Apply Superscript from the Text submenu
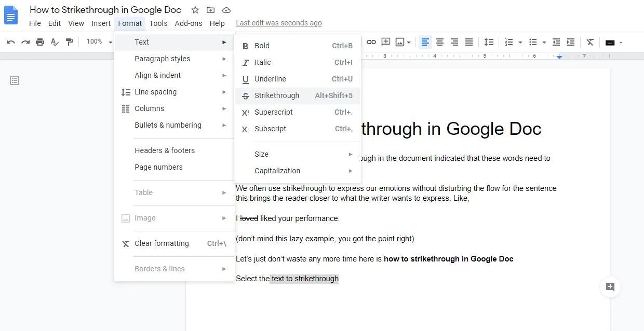The width and height of the screenshot is (644, 331). tap(298, 112)
